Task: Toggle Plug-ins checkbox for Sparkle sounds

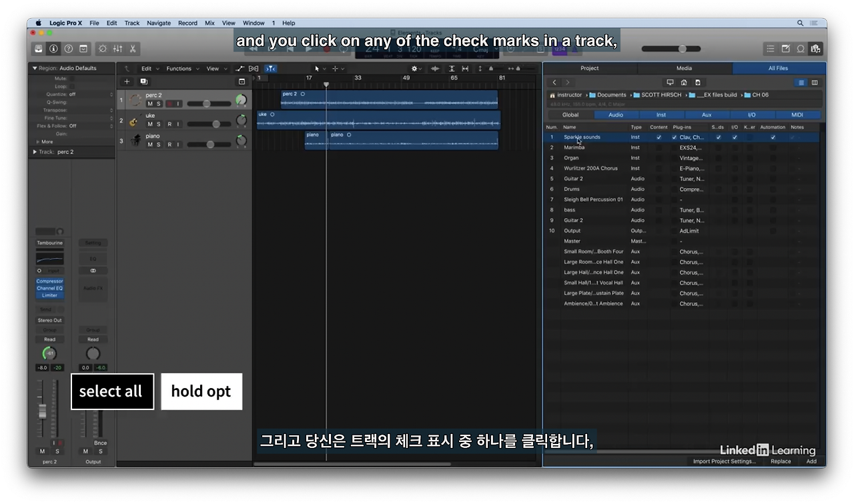Action: [x=675, y=137]
